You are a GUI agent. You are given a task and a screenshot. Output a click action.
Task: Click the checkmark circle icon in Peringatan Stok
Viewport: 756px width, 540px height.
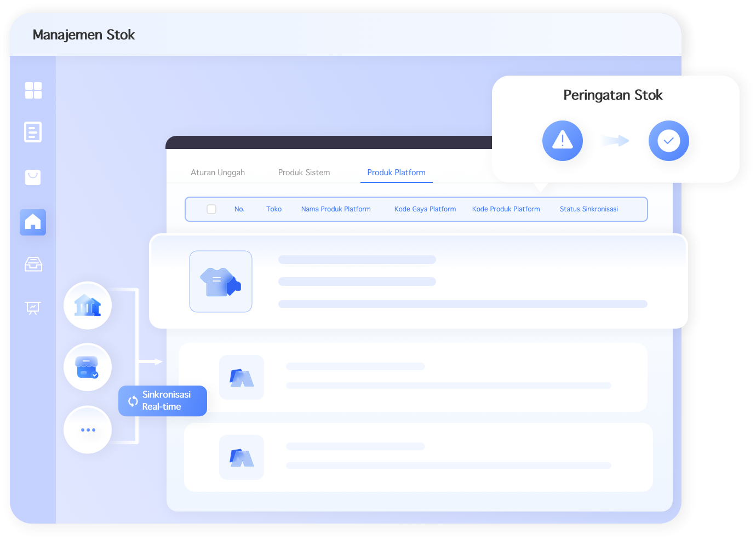pos(669,141)
